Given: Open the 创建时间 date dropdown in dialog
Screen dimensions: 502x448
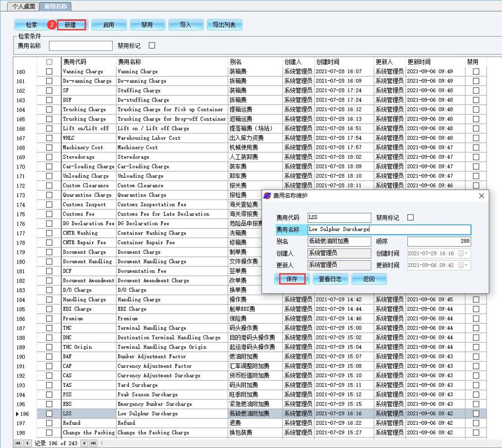Looking at the screenshot, I should pyautogui.click(x=467, y=253).
